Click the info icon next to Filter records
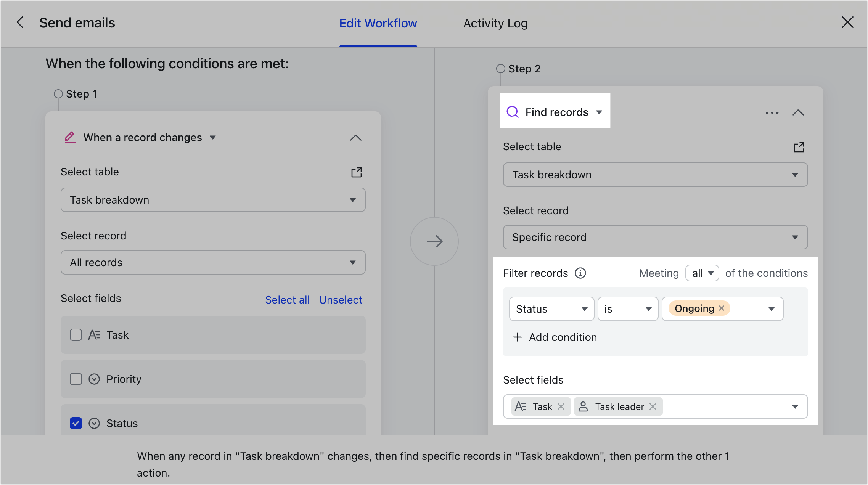868x485 pixels. [x=580, y=273]
